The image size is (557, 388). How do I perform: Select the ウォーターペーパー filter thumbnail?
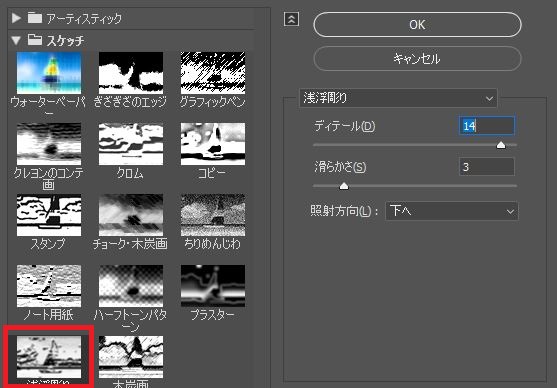click(49, 73)
